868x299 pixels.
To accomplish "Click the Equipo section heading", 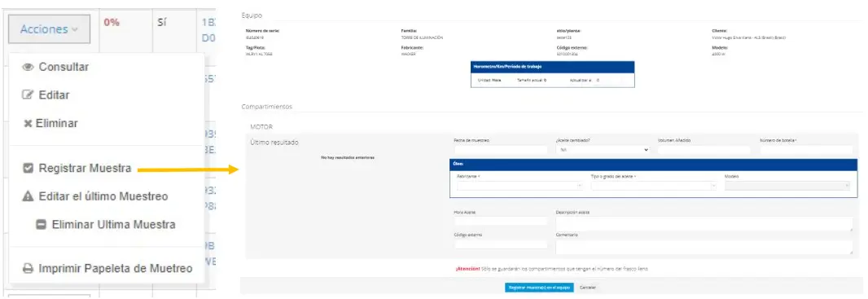I will 252,15.
